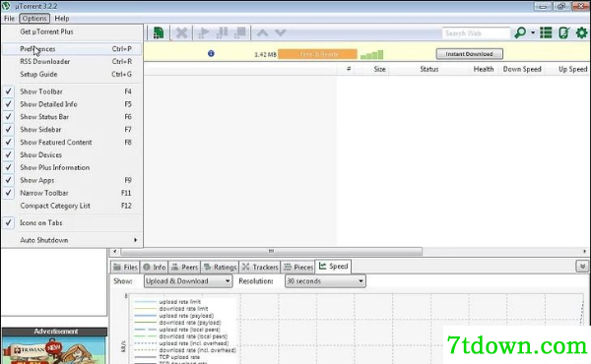Click the category list view icon
This screenshot has width=591, height=364.
click(x=546, y=33)
